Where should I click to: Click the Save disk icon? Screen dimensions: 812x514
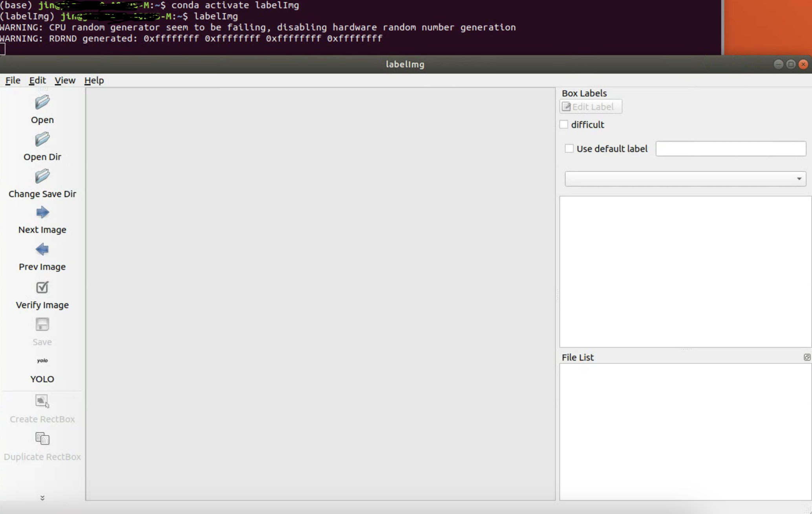tap(42, 324)
